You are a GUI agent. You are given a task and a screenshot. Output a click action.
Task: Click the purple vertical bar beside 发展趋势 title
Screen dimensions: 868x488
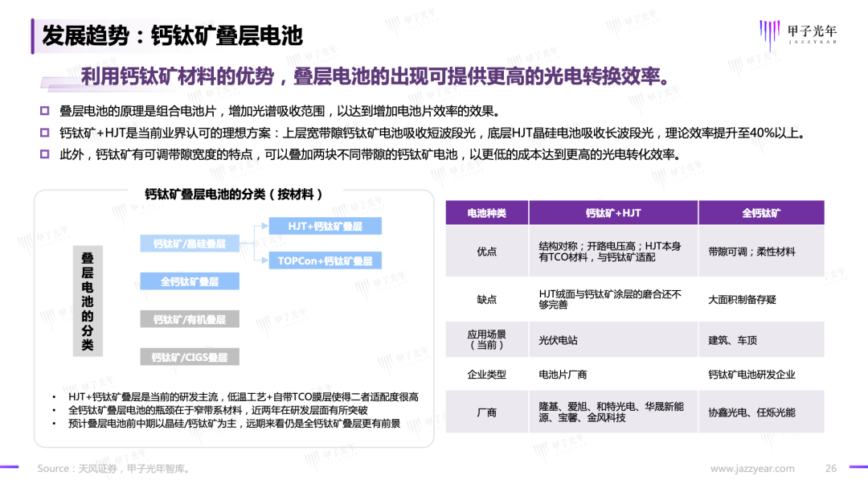(x=34, y=36)
